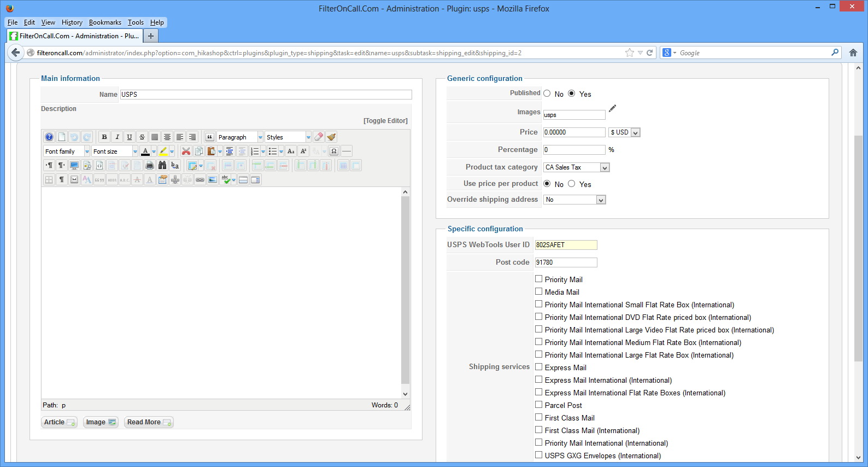868x467 pixels.
Task: Open the Bookmarks menu
Action: coord(105,22)
